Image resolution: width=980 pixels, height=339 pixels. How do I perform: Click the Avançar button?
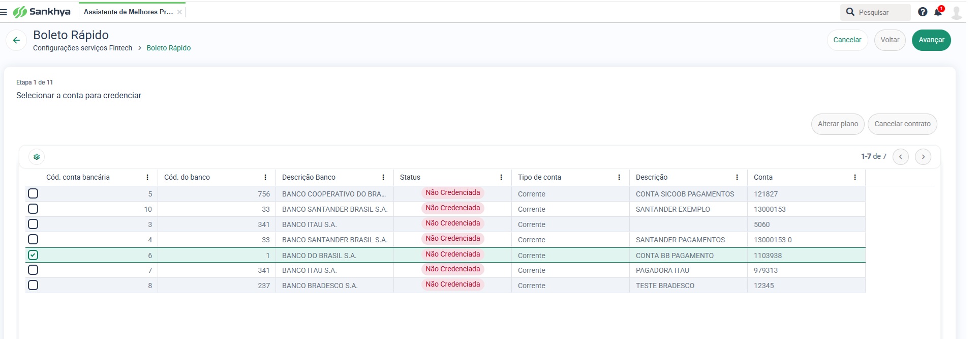931,40
